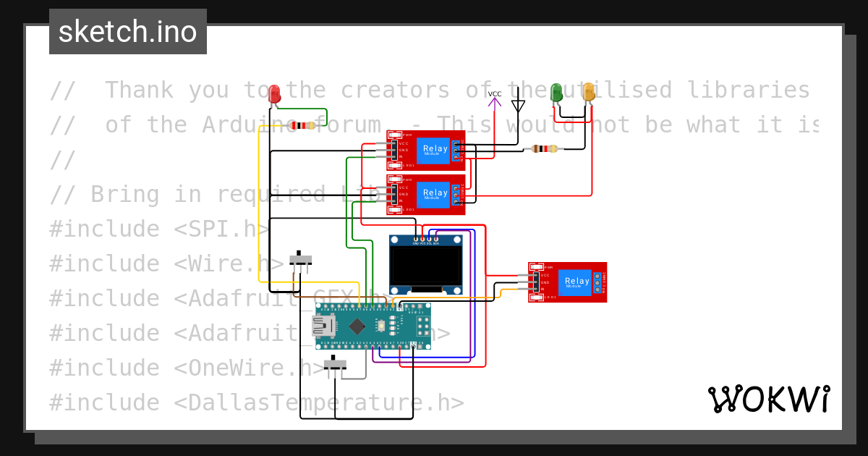Click the VCC power symbol

[x=495, y=100]
